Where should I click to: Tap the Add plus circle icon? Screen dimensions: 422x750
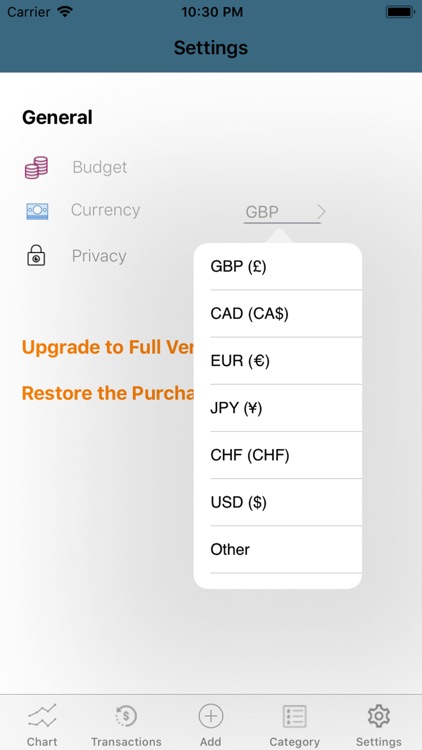coord(211,716)
